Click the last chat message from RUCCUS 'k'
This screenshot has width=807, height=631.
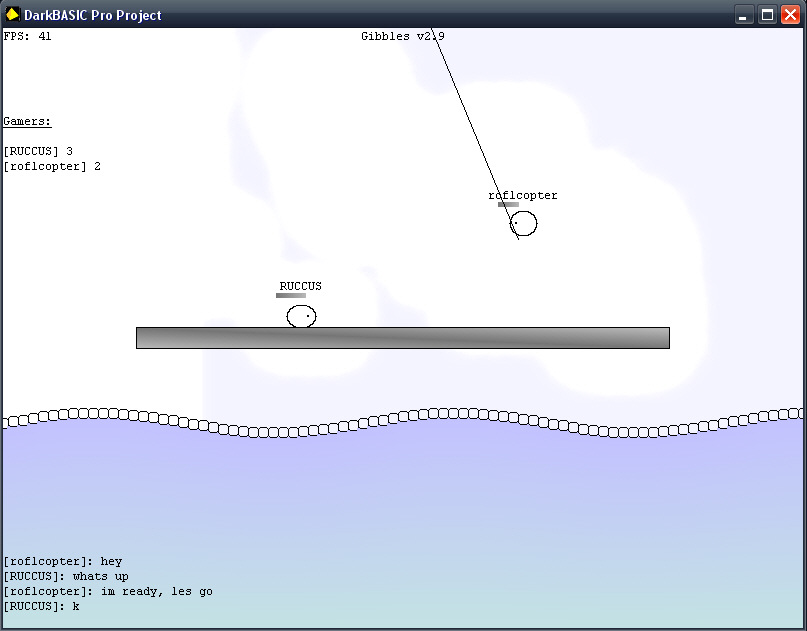click(41, 606)
